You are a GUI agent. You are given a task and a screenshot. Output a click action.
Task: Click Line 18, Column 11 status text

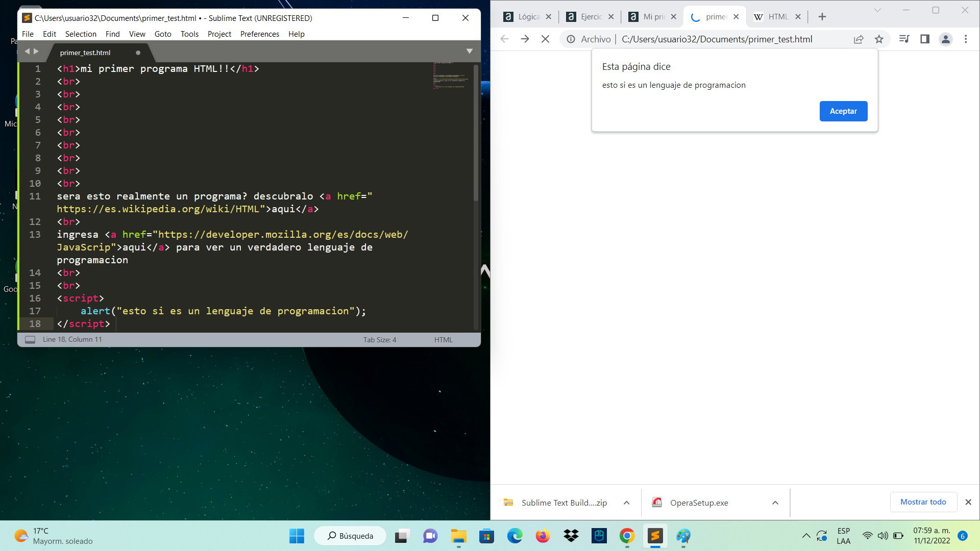pyautogui.click(x=72, y=340)
